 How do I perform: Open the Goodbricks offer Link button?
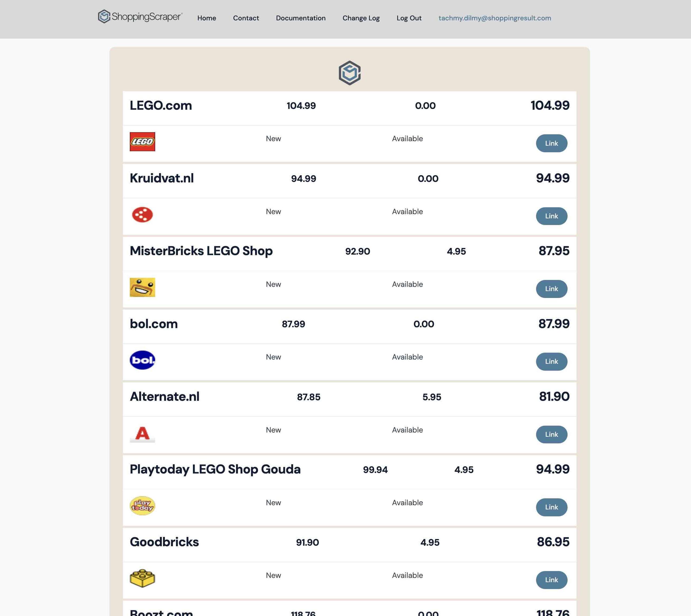(551, 580)
